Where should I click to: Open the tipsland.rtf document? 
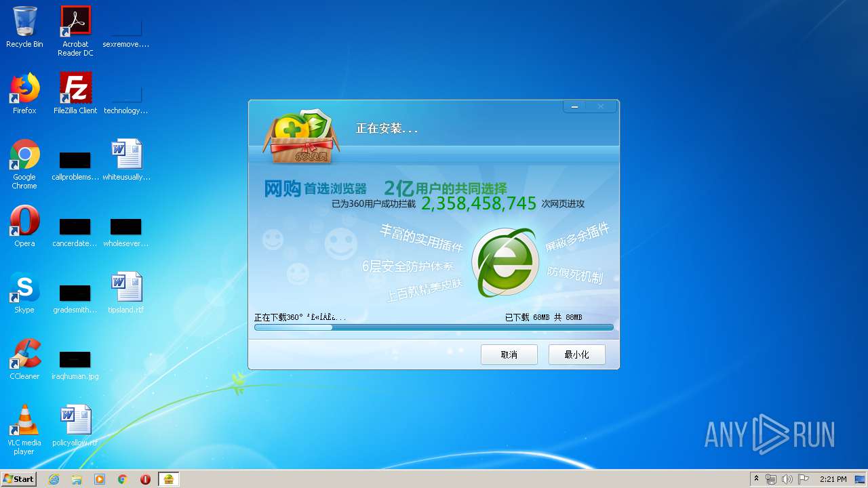tap(126, 293)
